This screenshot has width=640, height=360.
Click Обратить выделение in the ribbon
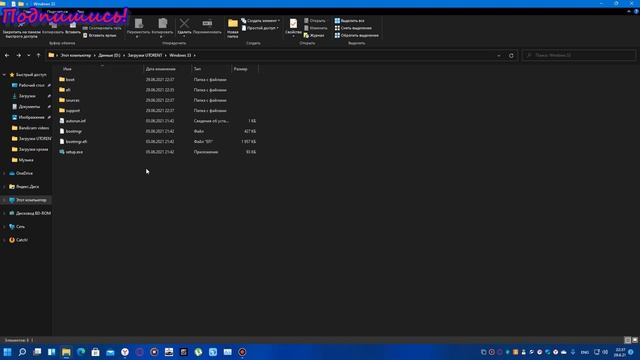point(357,36)
